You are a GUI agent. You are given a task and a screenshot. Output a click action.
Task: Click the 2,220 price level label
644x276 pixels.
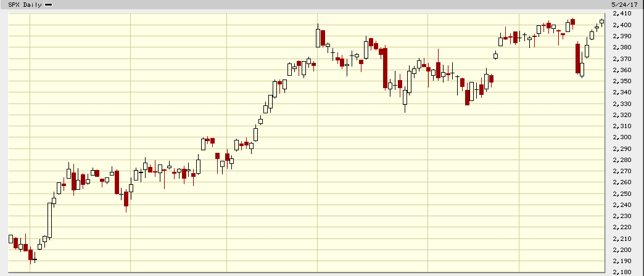tap(622, 227)
